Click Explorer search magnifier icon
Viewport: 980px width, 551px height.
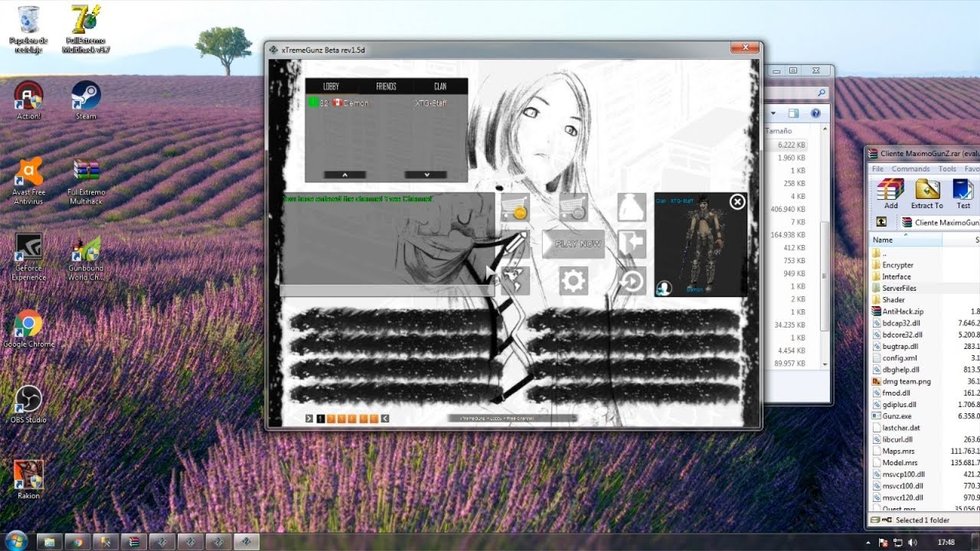coord(822,93)
